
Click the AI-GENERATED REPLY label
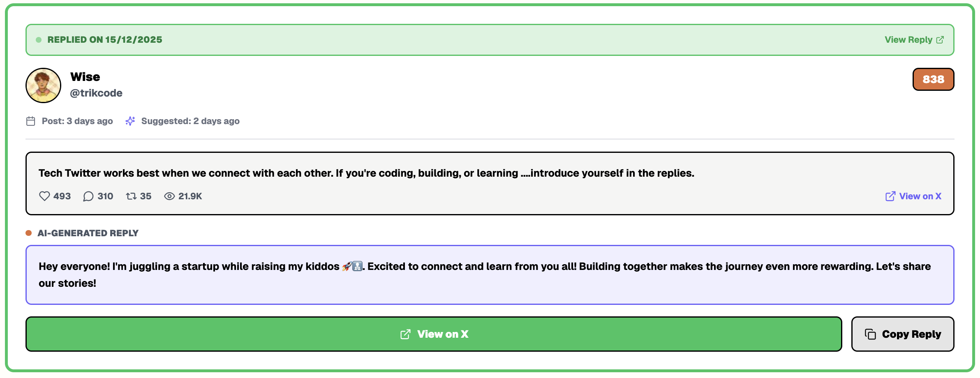point(88,233)
